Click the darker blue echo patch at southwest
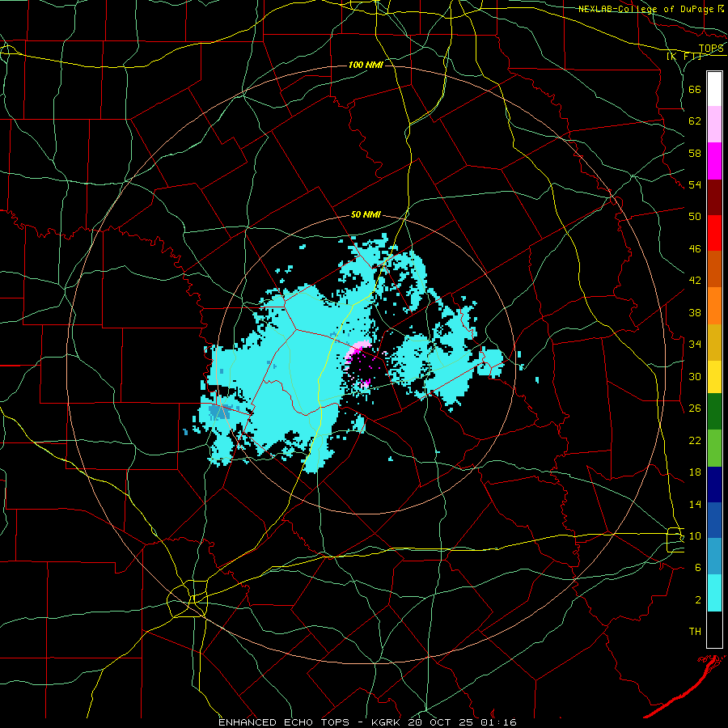 click(x=220, y=412)
